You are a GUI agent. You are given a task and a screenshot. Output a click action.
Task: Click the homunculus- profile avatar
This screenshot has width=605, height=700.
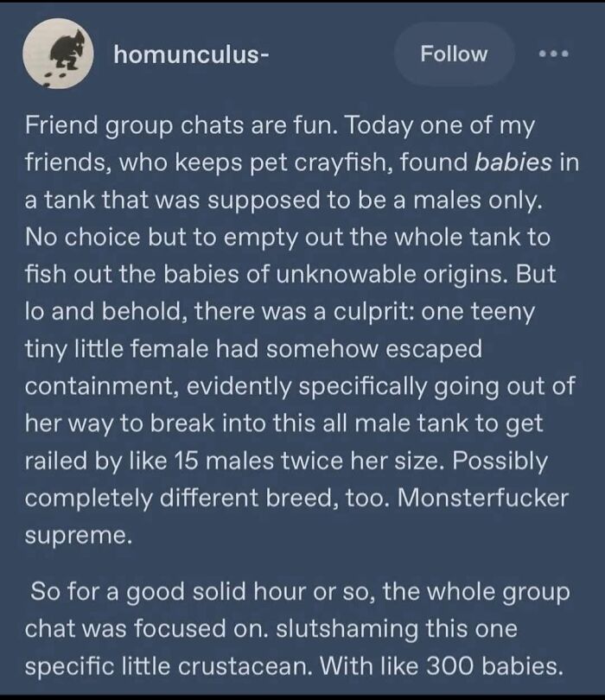[x=58, y=54]
